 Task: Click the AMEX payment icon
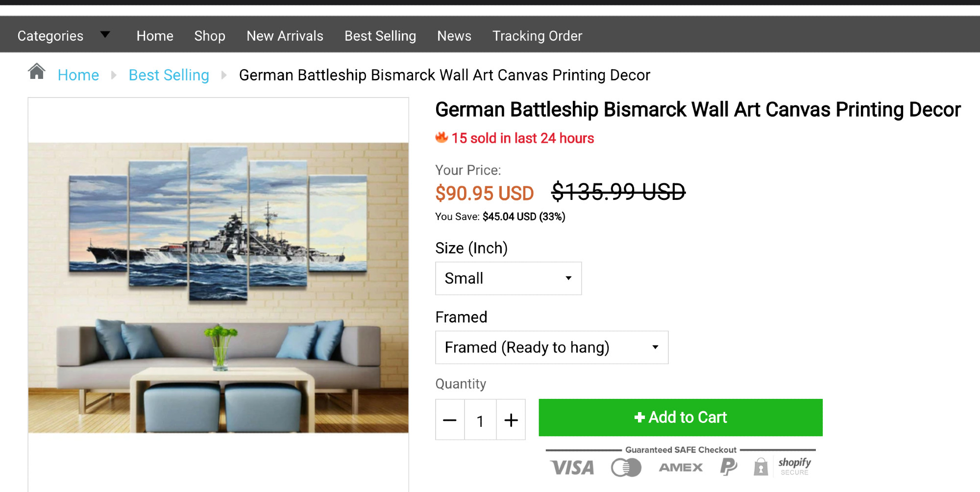tap(681, 467)
